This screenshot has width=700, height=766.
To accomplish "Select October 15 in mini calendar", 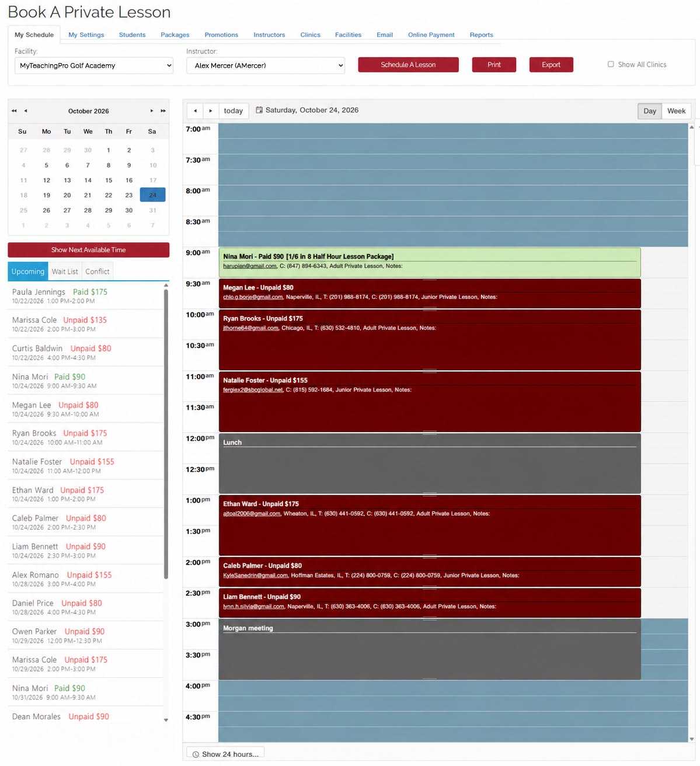I will pos(109,180).
